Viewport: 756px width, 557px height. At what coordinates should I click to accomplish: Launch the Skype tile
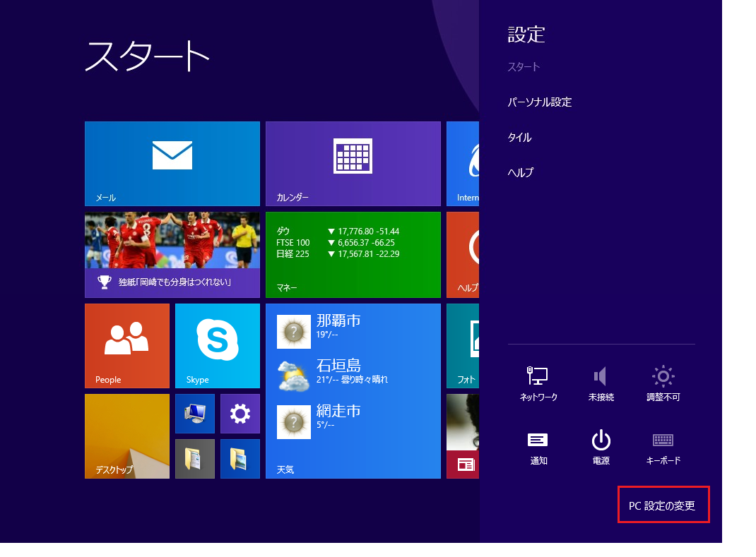coord(218,346)
